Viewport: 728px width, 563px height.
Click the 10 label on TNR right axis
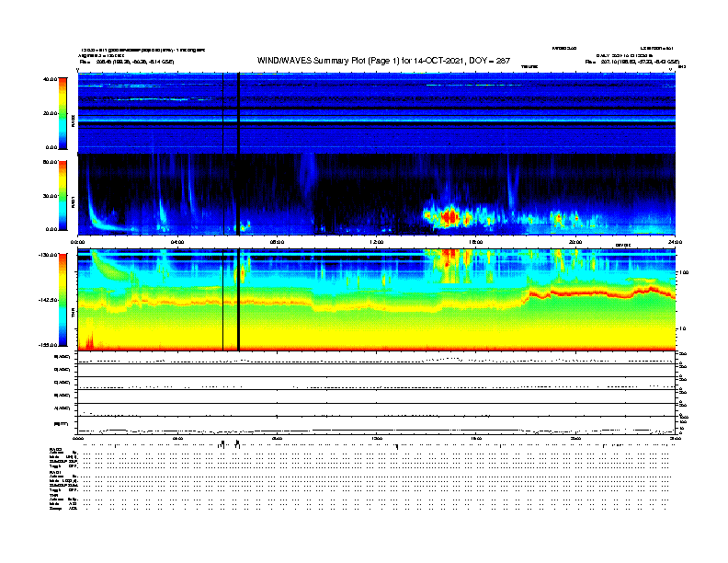(x=685, y=329)
